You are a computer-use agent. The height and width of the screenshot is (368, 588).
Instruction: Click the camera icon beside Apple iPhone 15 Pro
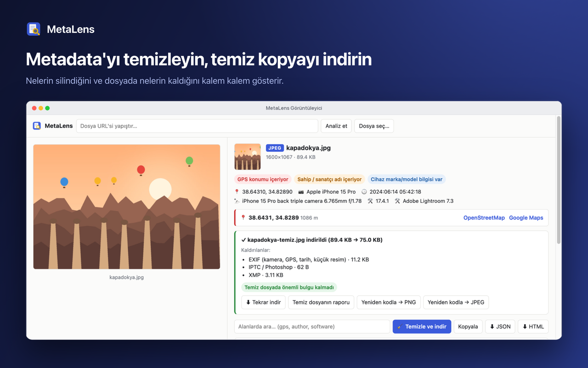[x=301, y=192]
